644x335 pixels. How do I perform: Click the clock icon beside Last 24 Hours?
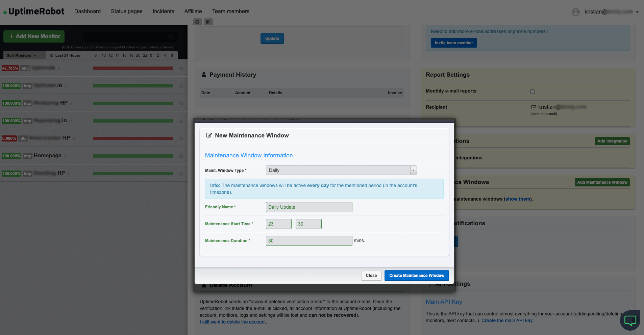[52, 55]
